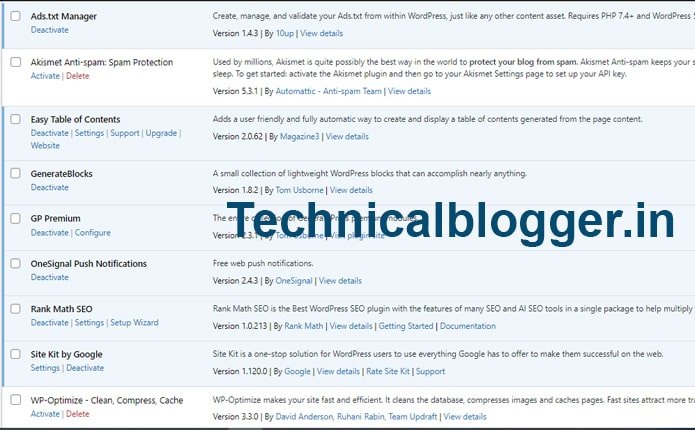Deactivate OneSignal Push Notifications

coord(50,278)
